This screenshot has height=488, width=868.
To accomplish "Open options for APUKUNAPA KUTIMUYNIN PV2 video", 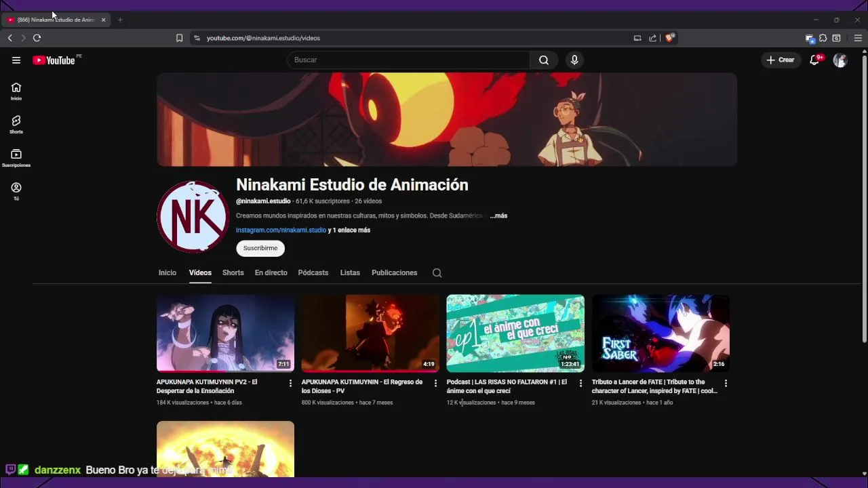I will pyautogui.click(x=290, y=384).
